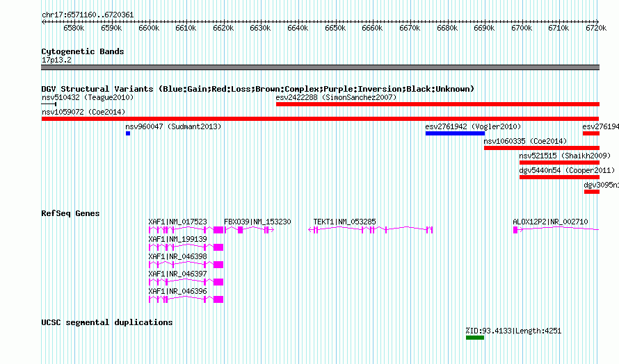The width and height of the screenshot is (619, 364).
Task: Click the nsv521515 (Shaikh2009) label
Action: tap(565, 156)
